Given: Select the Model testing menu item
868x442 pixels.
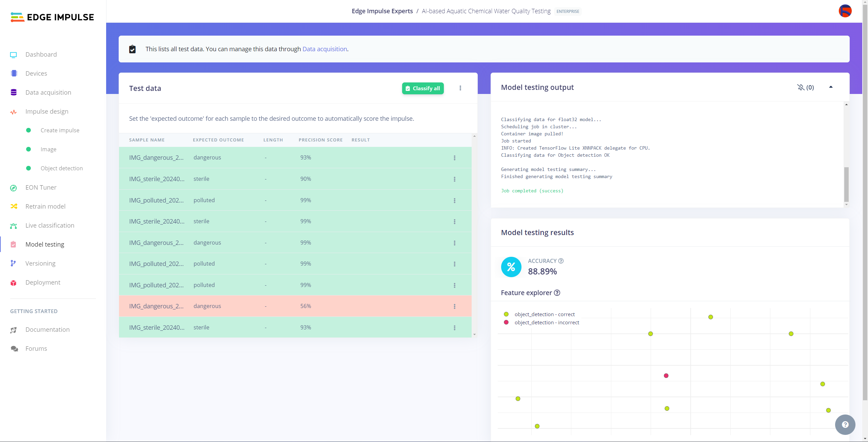Looking at the screenshot, I should 44,244.
